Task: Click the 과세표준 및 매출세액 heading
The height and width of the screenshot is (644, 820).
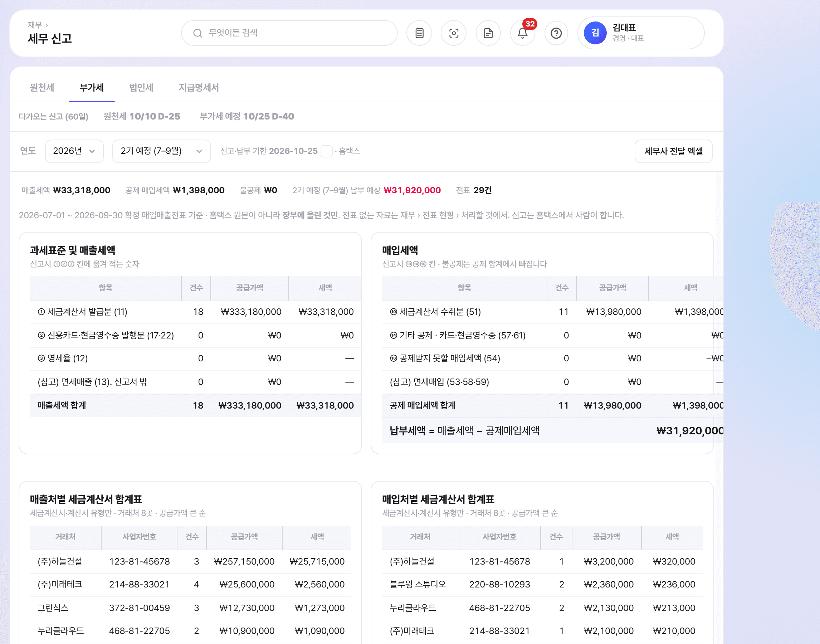Action: coord(72,250)
